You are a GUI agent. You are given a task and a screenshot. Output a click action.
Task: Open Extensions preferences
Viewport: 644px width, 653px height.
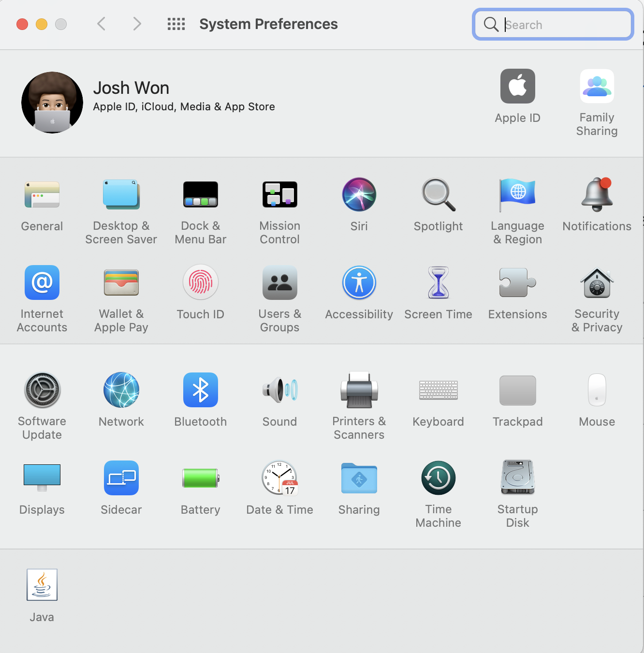click(x=518, y=282)
